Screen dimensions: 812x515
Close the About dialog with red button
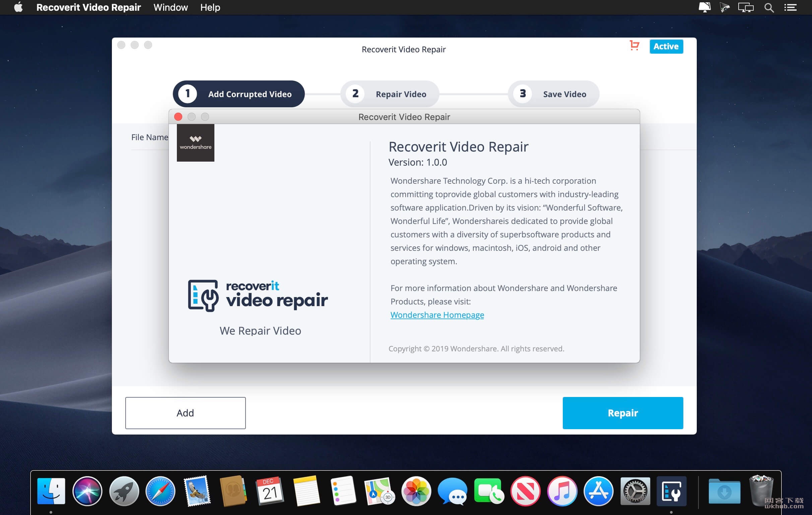point(178,117)
